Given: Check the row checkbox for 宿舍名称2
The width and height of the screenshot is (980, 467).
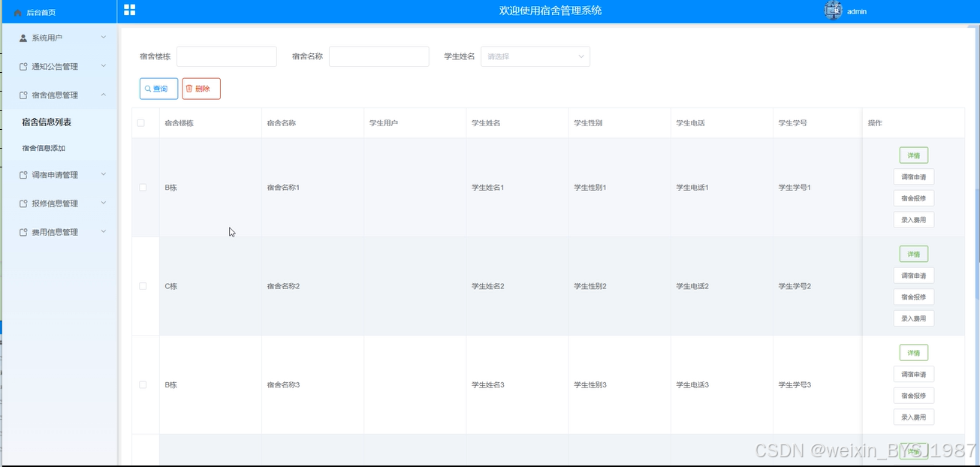Looking at the screenshot, I should coord(143,286).
